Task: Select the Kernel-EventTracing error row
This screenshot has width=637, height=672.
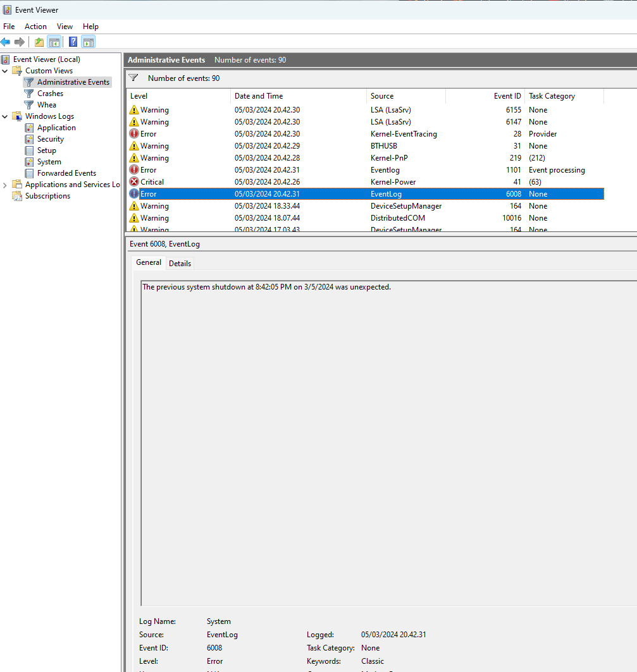Action: (x=366, y=134)
